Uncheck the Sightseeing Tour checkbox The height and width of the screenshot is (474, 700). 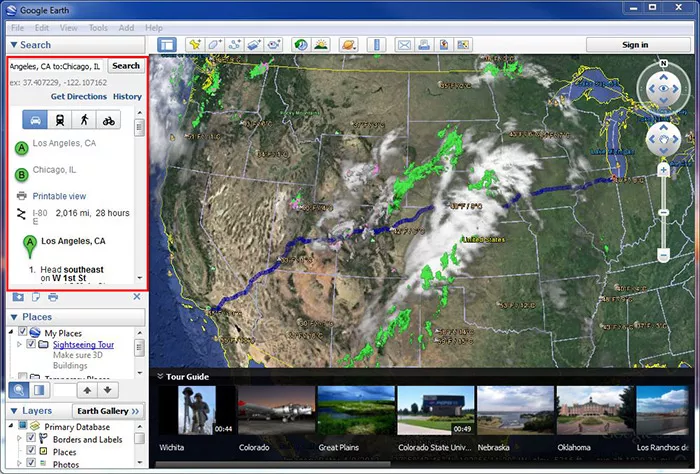[x=31, y=344]
